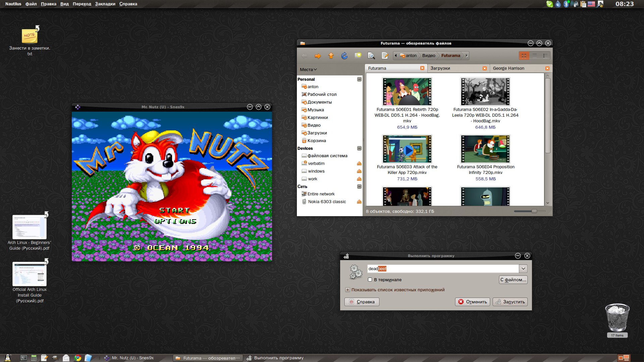
Task: Select the S06E04 Proposition Infinity thumbnail
Action: [x=485, y=149]
